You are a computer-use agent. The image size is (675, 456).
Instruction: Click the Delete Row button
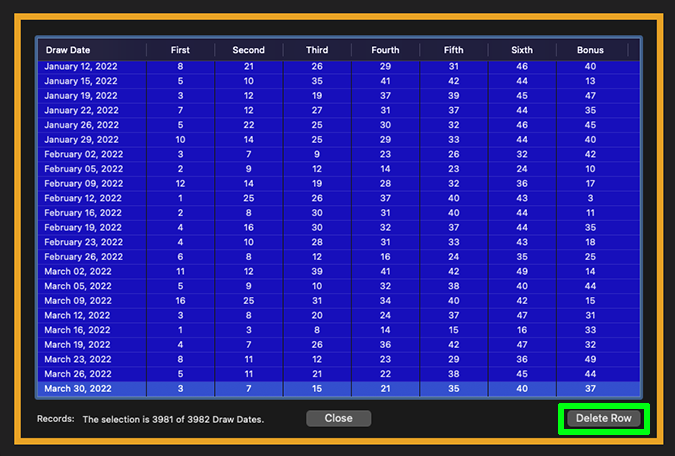coord(604,418)
